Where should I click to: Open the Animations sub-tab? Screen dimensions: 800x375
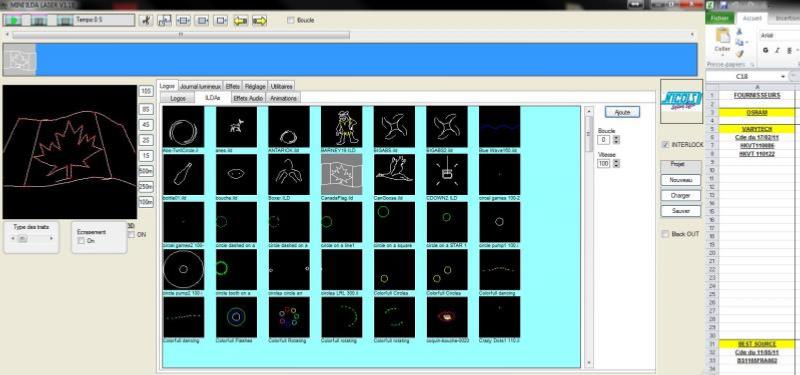coord(283,97)
